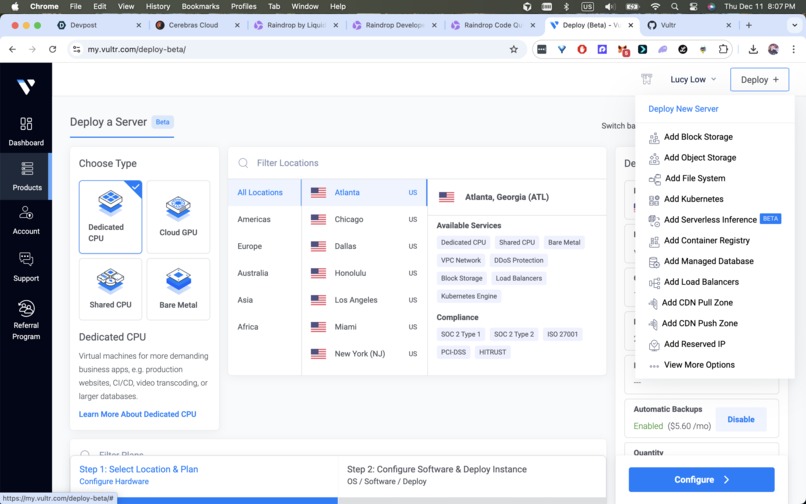This screenshot has width=806, height=504.
Task: Choose the Dallas location row
Action: [364, 246]
